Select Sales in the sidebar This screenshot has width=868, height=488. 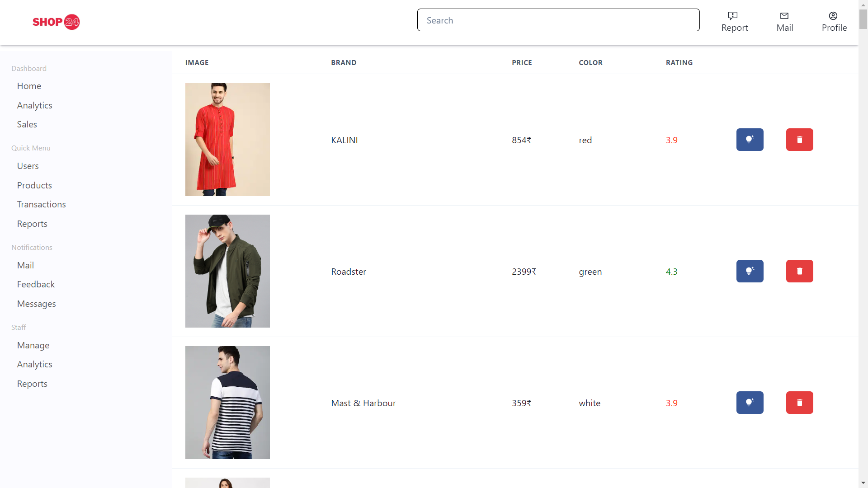[x=27, y=124]
